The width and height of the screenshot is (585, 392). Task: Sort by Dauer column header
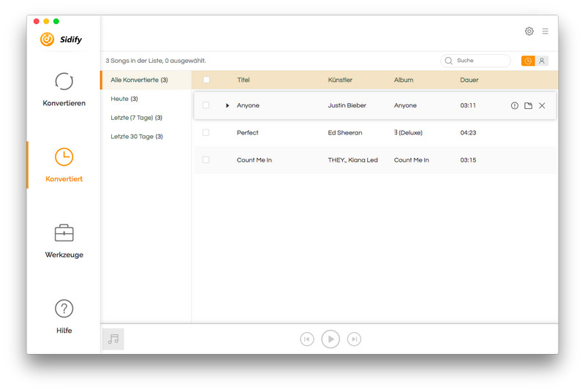pos(469,80)
